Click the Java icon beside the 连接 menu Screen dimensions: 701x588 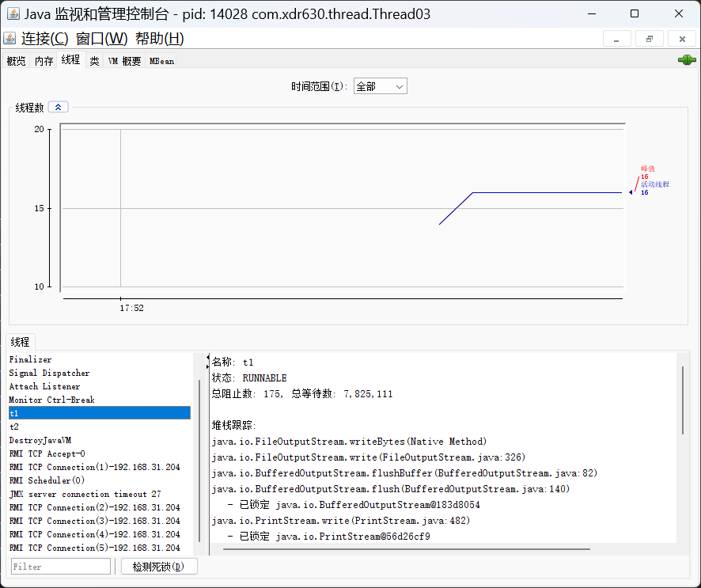coord(9,39)
